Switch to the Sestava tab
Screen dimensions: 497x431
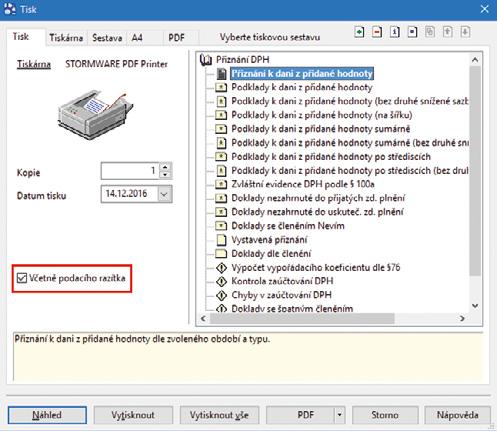coord(107,38)
